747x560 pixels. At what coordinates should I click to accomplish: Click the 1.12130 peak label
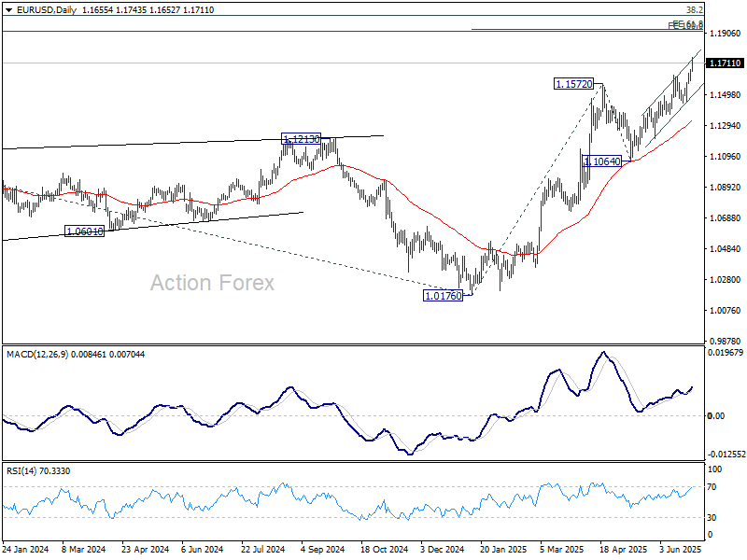(x=301, y=139)
